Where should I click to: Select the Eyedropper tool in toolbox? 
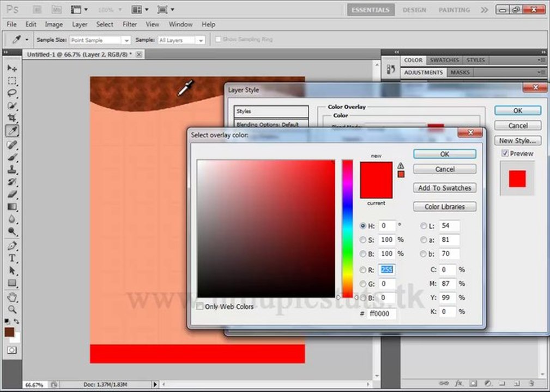[x=13, y=131]
